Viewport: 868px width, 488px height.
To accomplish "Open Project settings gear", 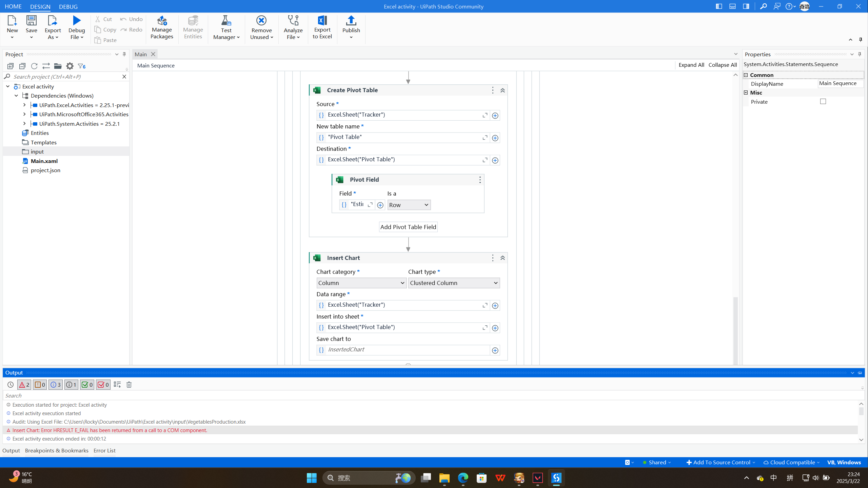I will coord(70,66).
